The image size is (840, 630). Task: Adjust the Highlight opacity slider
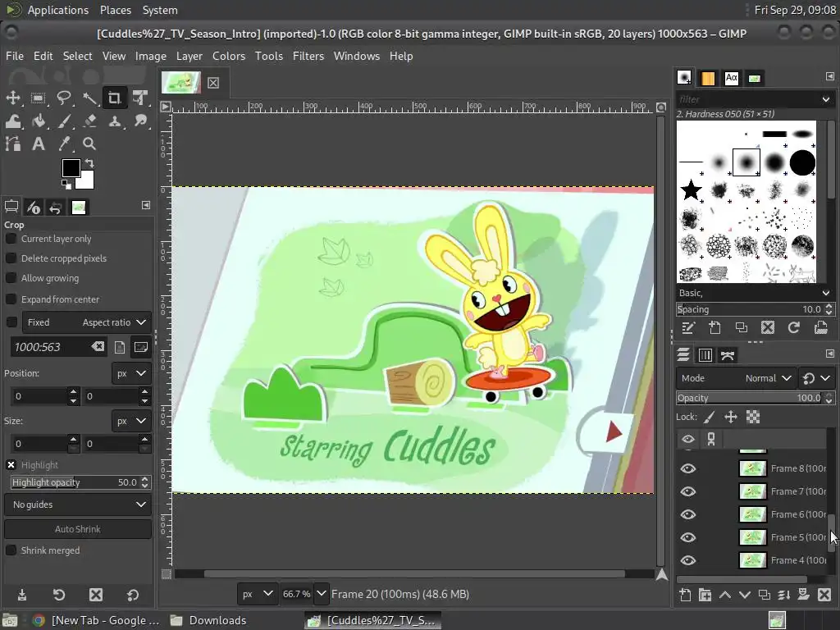(x=74, y=482)
